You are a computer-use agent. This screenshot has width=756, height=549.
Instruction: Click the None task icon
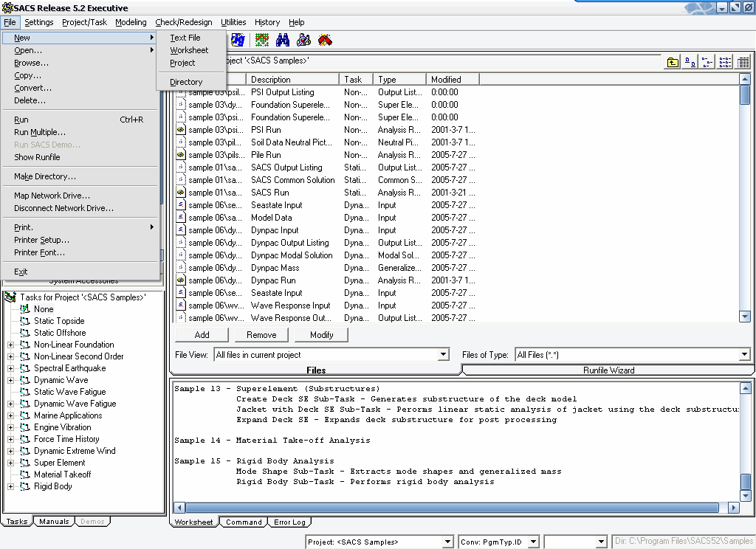(x=24, y=309)
